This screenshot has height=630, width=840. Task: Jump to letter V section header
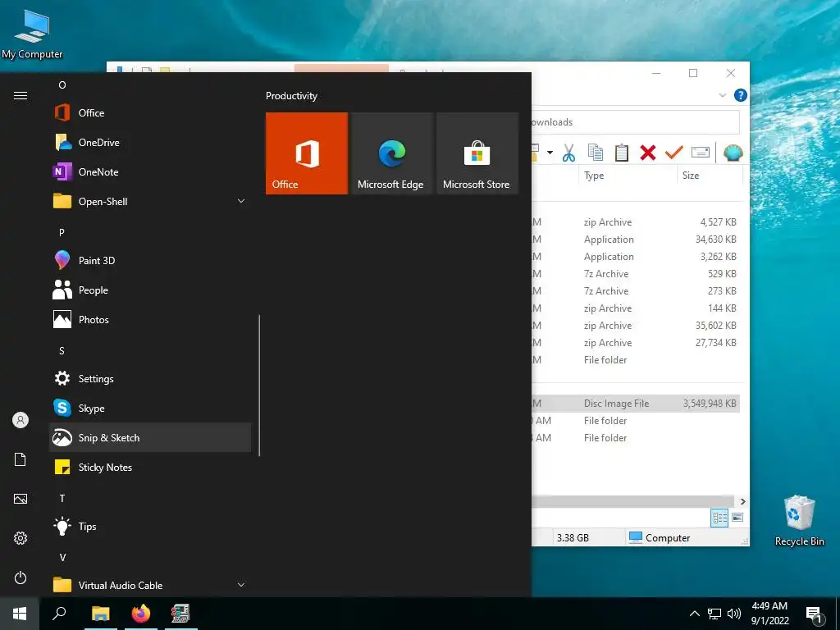pos(62,558)
